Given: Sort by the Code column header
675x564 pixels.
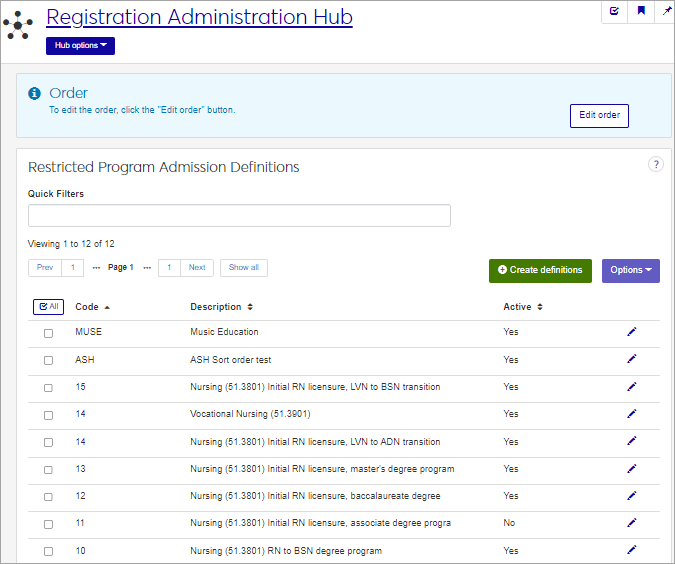Looking at the screenshot, I should 92,307.
